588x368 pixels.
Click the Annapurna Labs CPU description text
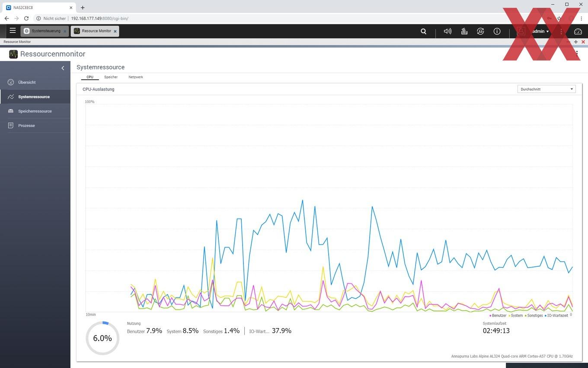(512, 356)
